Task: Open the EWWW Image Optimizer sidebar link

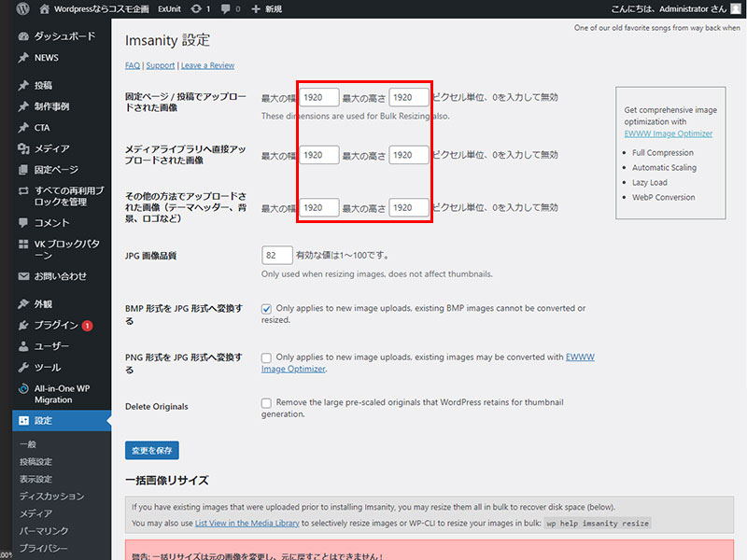Action: (668, 133)
